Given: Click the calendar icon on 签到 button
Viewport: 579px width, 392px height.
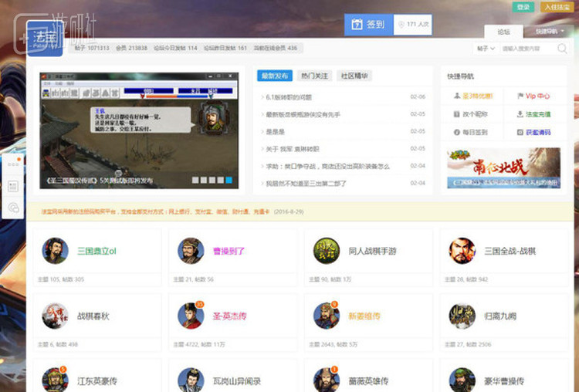Looking at the screenshot, I should [x=357, y=25].
